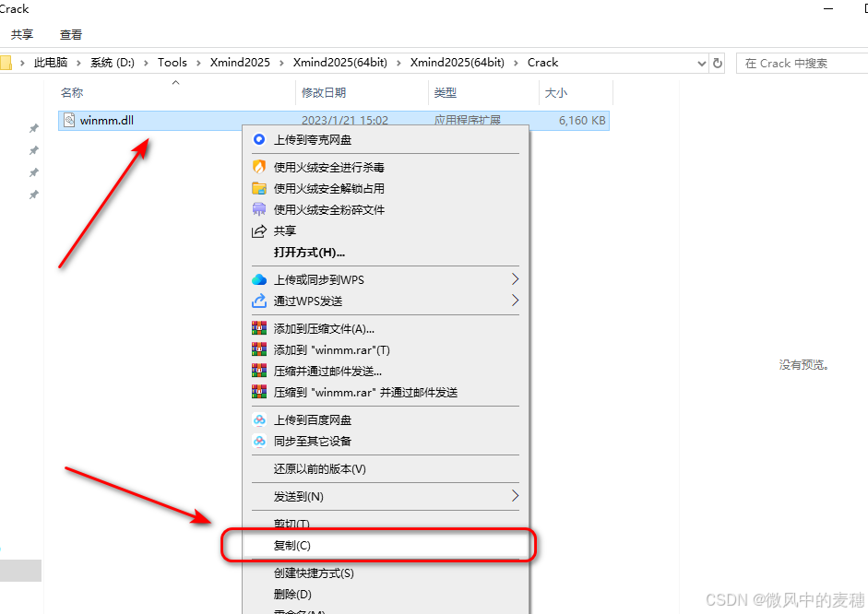This screenshot has width=868, height=614.
Task: Choose 添加到压缩文件(A)... menu entry
Action: click(x=386, y=328)
